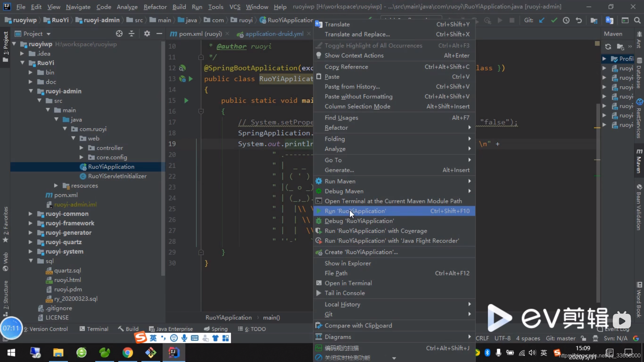Open Database tool window on right sidebar

pyautogui.click(x=639, y=73)
